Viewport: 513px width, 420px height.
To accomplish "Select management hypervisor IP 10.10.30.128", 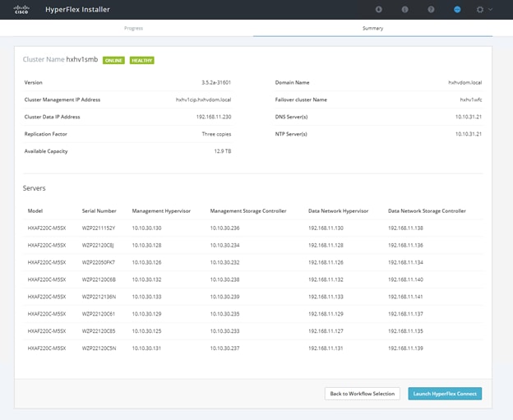I will pos(146,245).
